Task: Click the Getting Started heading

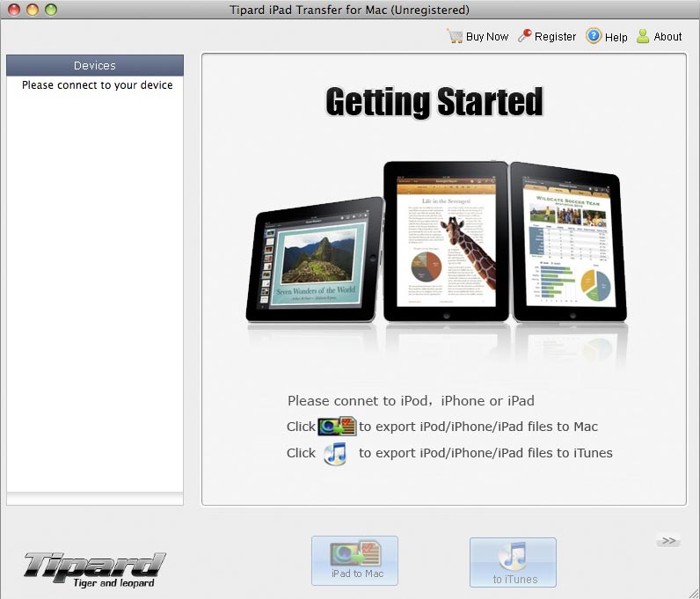Action: (434, 102)
